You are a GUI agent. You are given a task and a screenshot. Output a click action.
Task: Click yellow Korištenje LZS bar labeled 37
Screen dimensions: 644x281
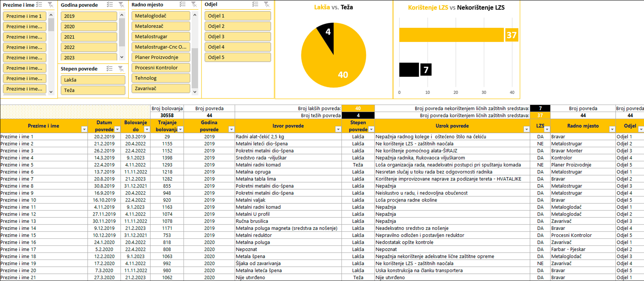[451, 35]
